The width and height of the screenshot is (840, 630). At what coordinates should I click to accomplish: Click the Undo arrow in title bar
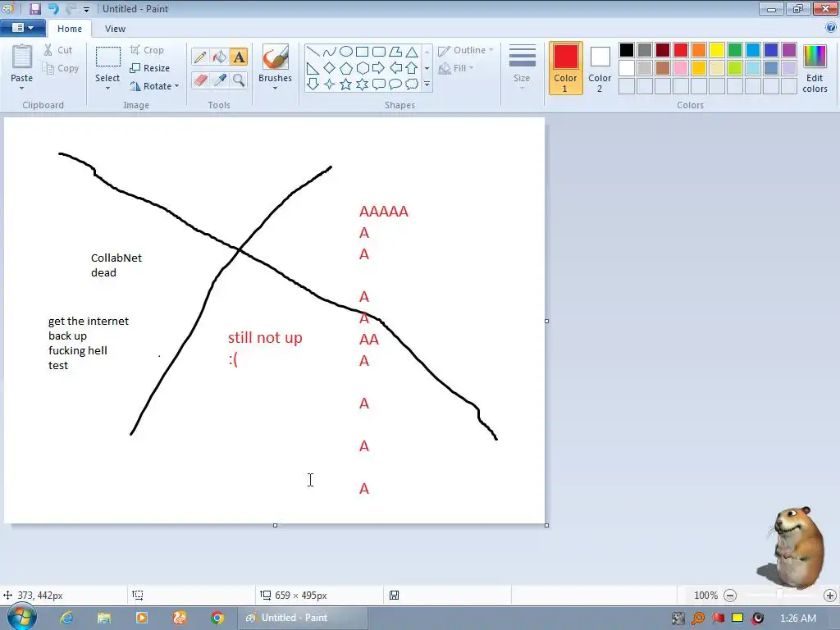pos(53,8)
